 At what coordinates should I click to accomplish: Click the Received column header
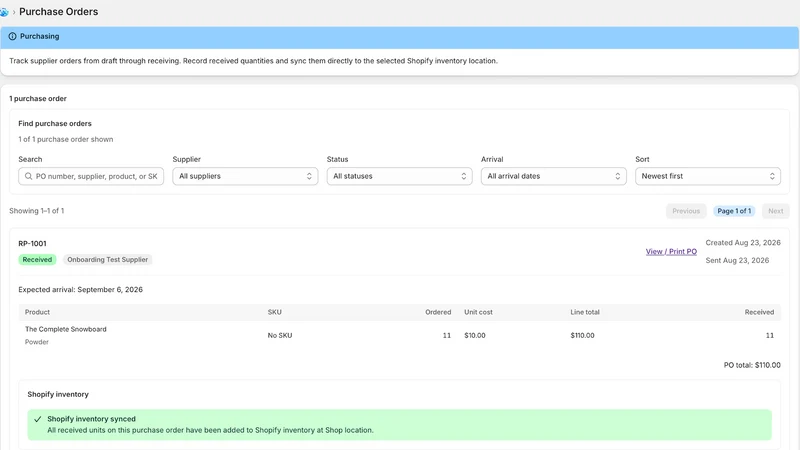[x=759, y=312]
